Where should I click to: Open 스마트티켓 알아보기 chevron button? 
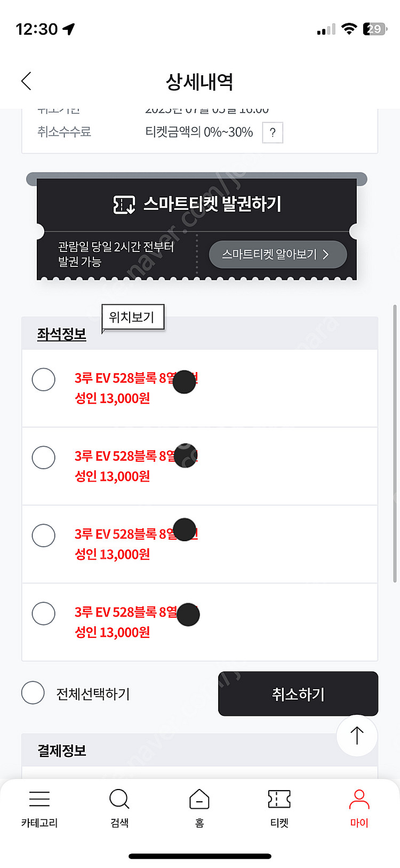(277, 255)
